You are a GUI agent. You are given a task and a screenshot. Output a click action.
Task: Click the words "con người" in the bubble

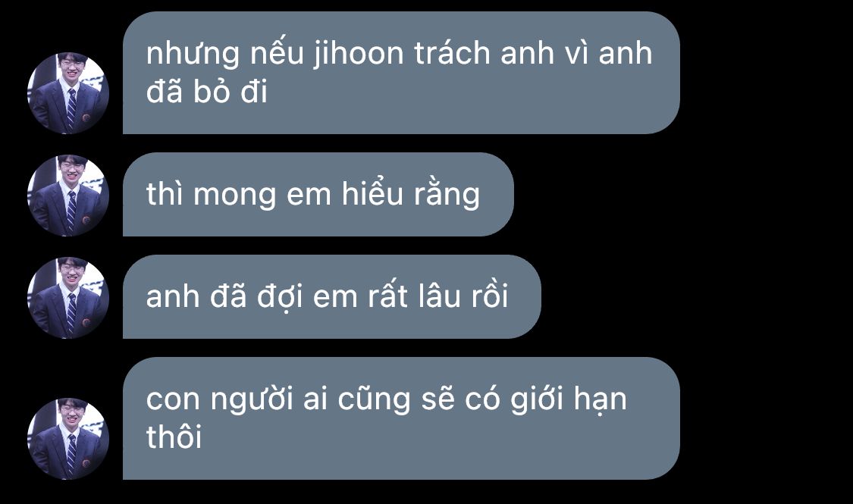coord(220,400)
